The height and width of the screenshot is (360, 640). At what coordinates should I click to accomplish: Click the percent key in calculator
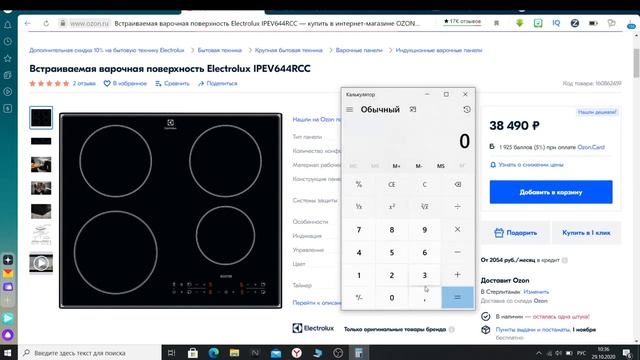[359, 184]
